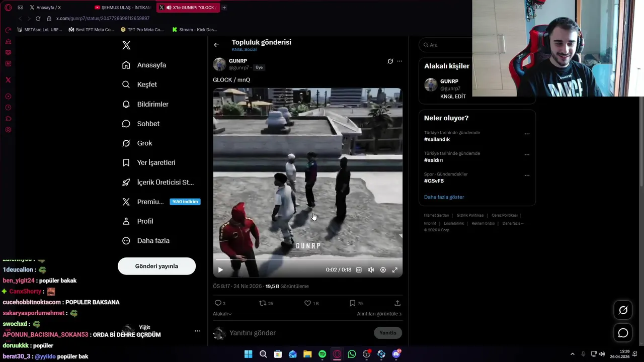This screenshot has width=644, height=362.
Task: Open the Grok icon on GUNRP's post header
Action: [x=390, y=61]
